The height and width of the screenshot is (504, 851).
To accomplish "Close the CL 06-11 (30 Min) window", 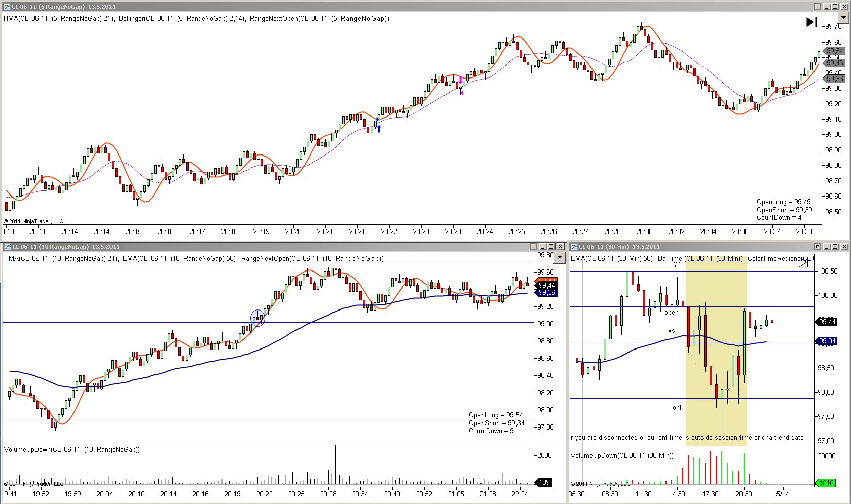I will (844, 247).
